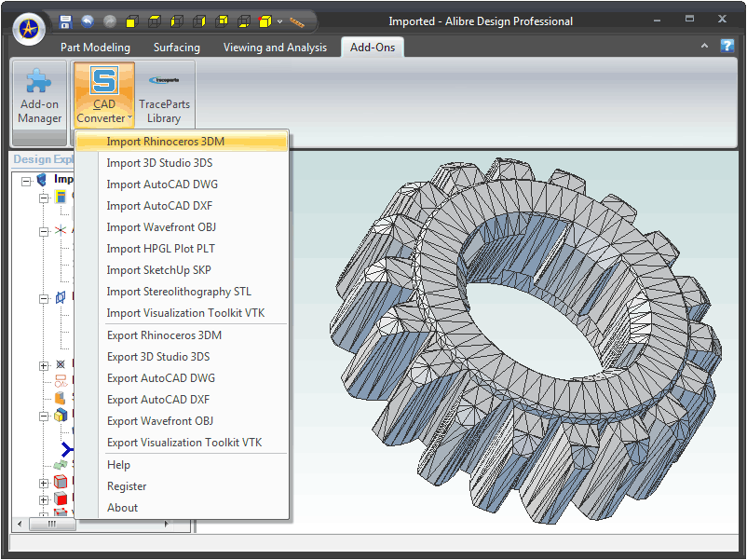Select the Add-Ons ribbon tab
Image resolution: width=747 pixels, height=560 pixels.
coord(373,48)
